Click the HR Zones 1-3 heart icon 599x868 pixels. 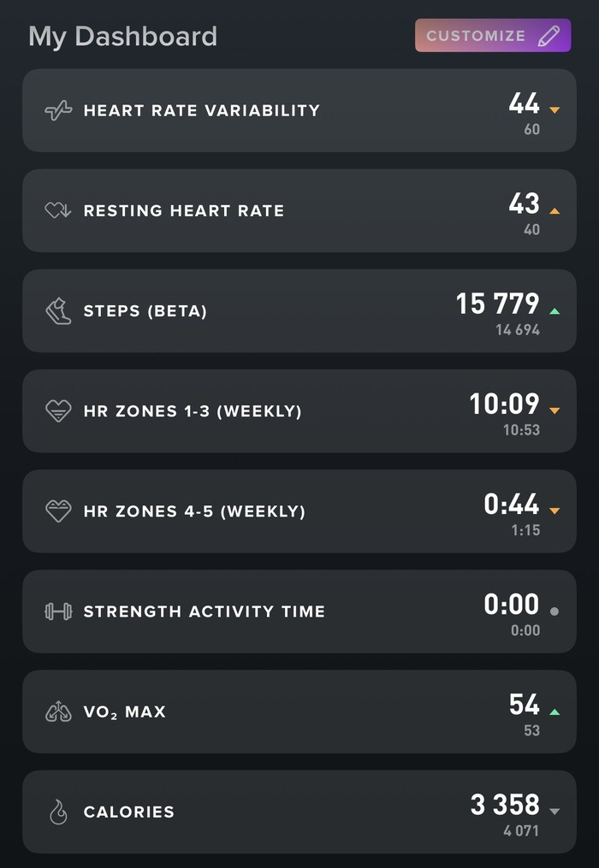(x=58, y=411)
